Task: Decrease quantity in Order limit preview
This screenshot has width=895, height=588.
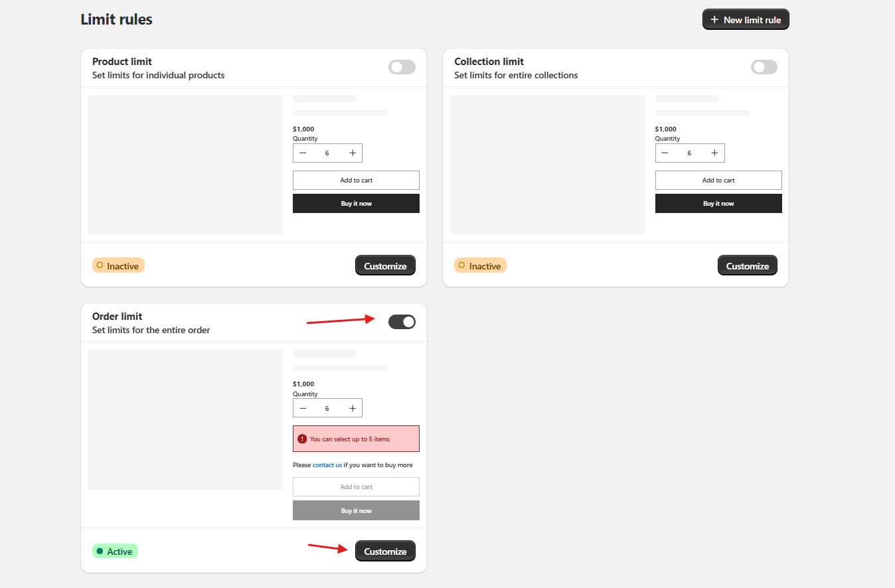Action: pyautogui.click(x=303, y=408)
